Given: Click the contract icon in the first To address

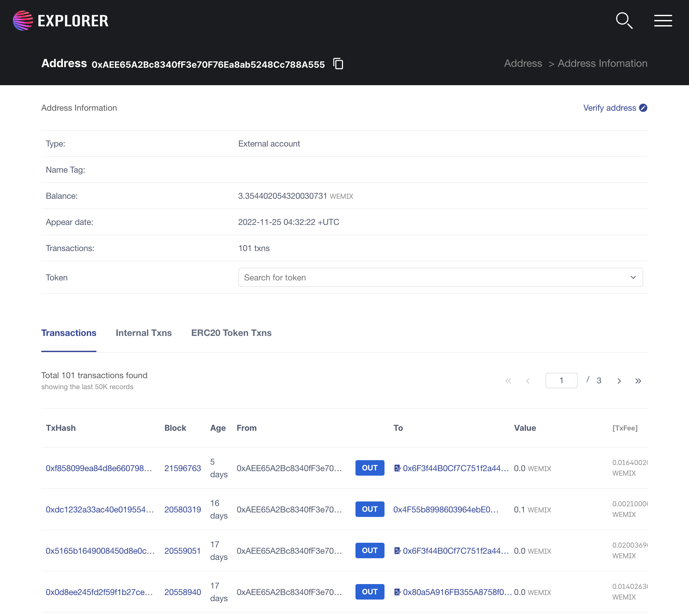Looking at the screenshot, I should (397, 468).
